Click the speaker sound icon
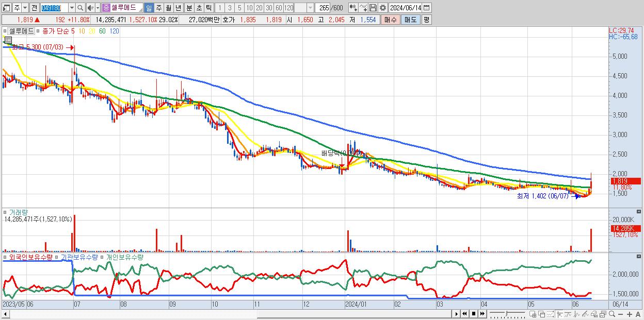Screen dimensions: 644x320 pyautogui.click(x=90, y=8)
